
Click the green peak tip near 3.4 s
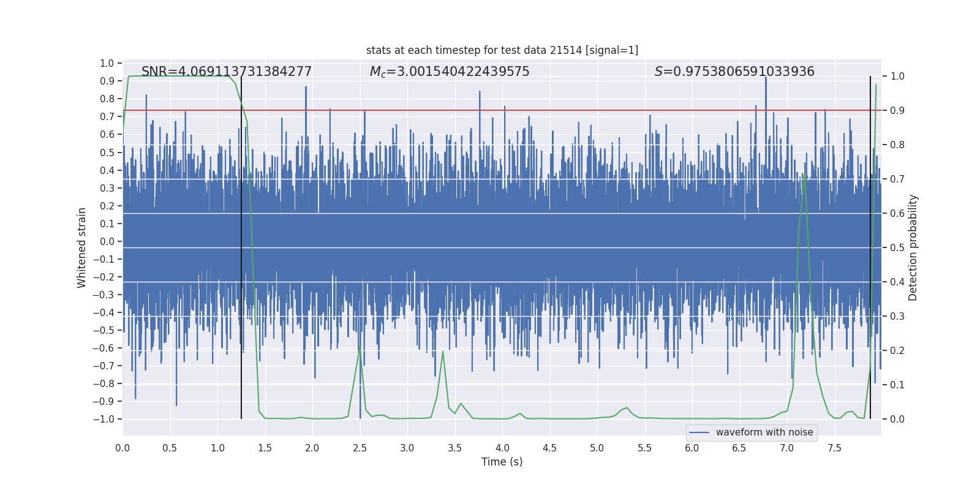pos(443,352)
